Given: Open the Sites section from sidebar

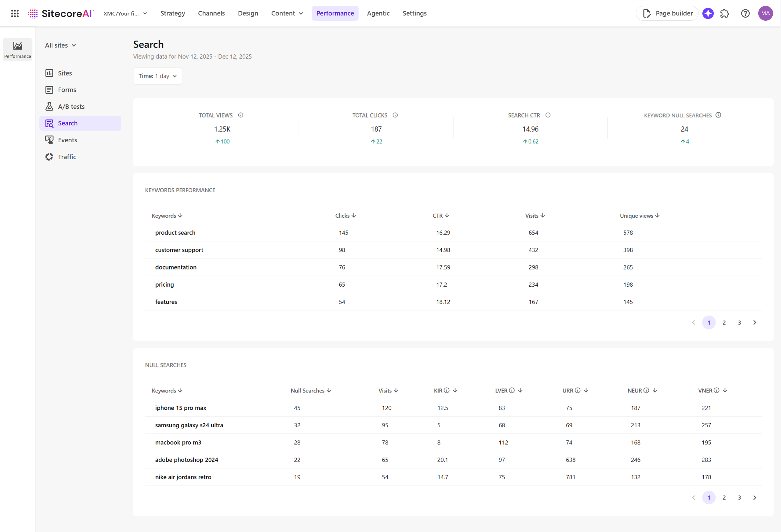Looking at the screenshot, I should (65, 73).
